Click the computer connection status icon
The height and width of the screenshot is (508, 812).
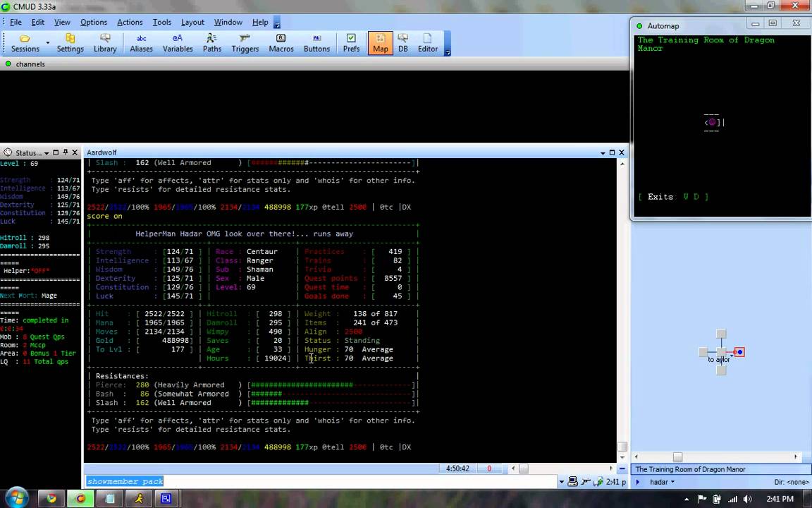573,482
